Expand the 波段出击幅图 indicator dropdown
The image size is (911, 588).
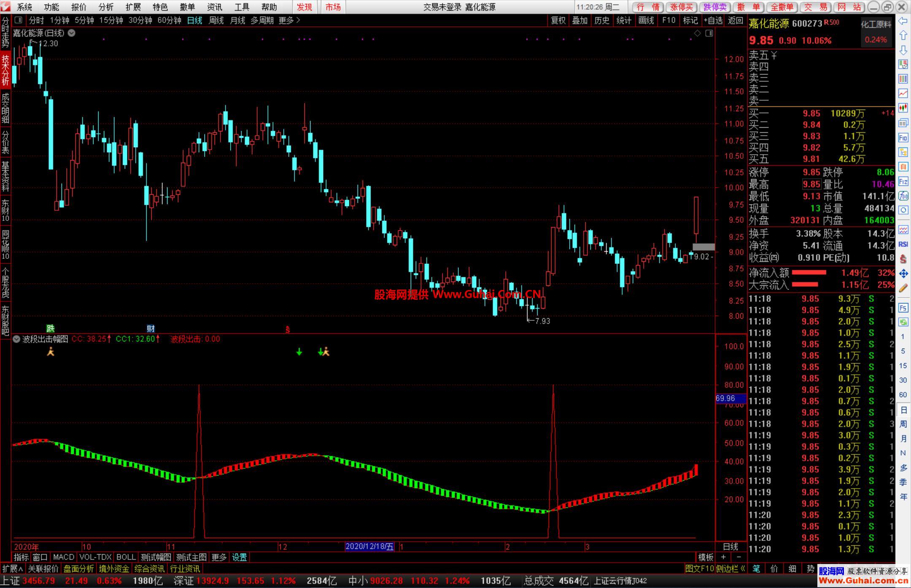(x=16, y=339)
